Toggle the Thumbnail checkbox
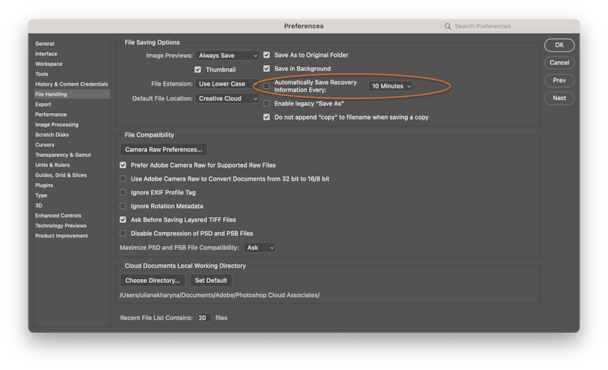This screenshot has height=370, width=608. [x=198, y=70]
